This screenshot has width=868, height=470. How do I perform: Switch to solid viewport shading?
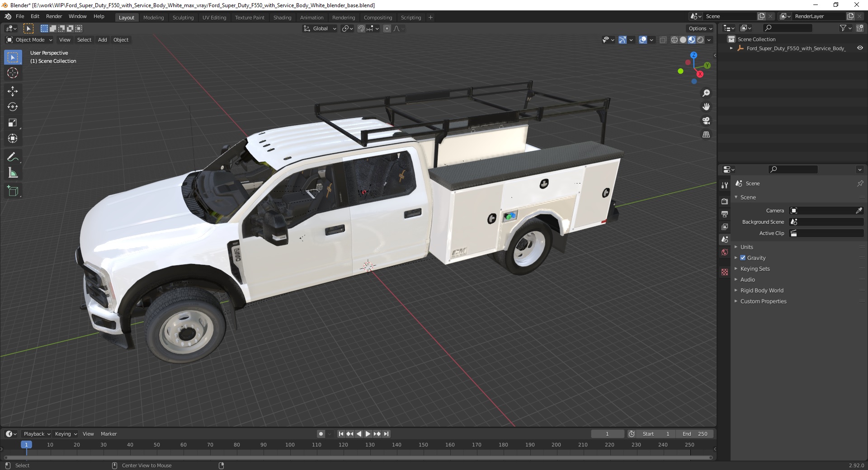[683, 40]
